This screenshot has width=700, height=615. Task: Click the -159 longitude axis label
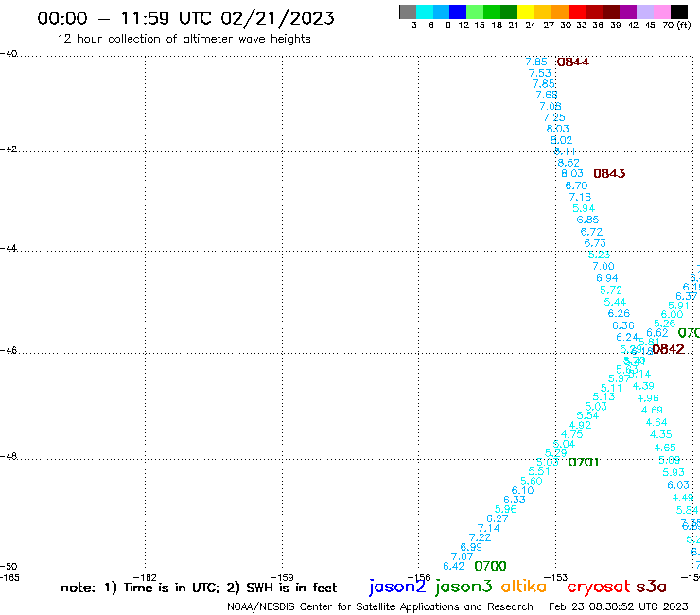(282, 578)
